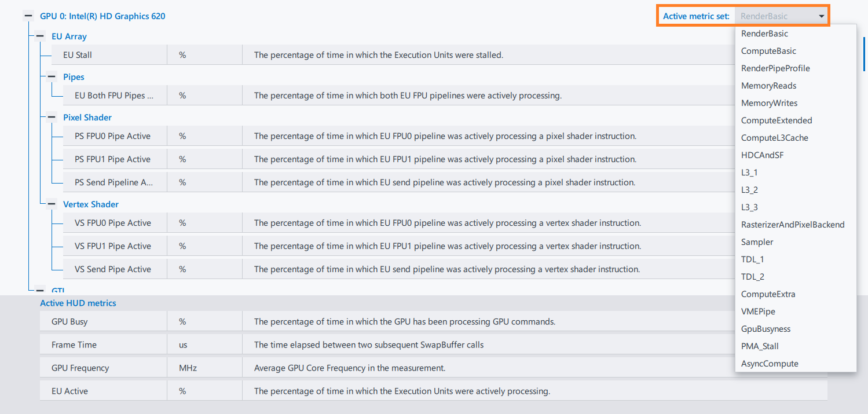Image resolution: width=868 pixels, height=414 pixels.
Task: Click the GPU Busy HUD metric
Action: click(69, 321)
